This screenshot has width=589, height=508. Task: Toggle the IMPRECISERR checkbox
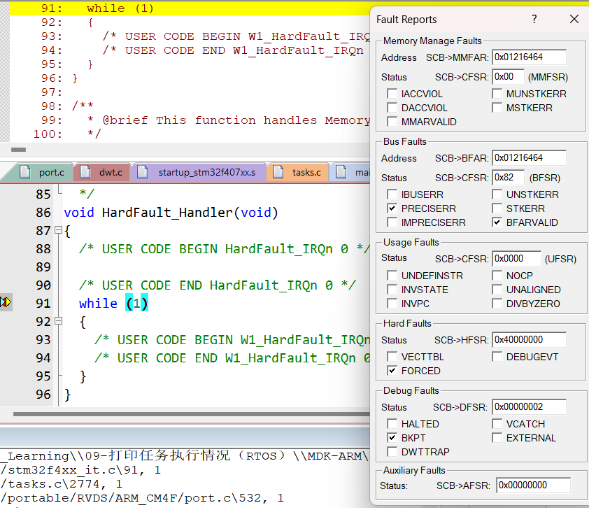click(392, 222)
